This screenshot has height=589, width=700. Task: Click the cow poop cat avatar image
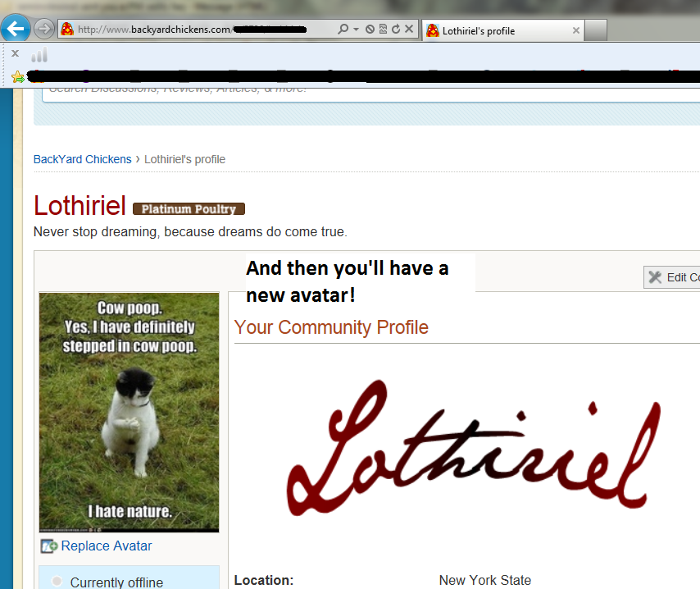point(129,412)
